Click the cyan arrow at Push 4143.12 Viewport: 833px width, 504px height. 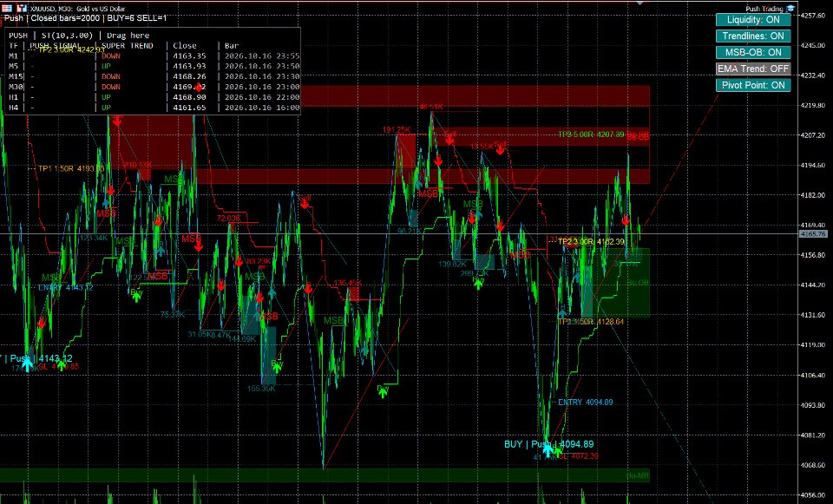(27, 364)
